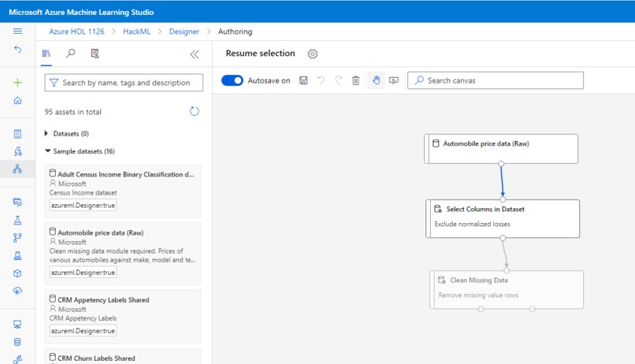Go to Designer breadcrumb link
The width and height of the screenshot is (635, 364).
pos(184,32)
